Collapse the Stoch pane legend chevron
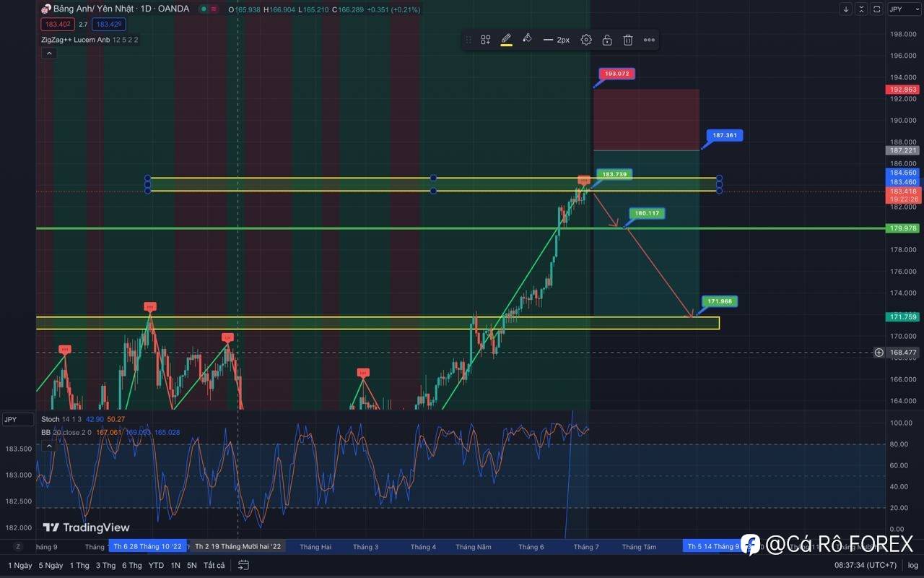This screenshot has width=924, height=578. (49, 446)
